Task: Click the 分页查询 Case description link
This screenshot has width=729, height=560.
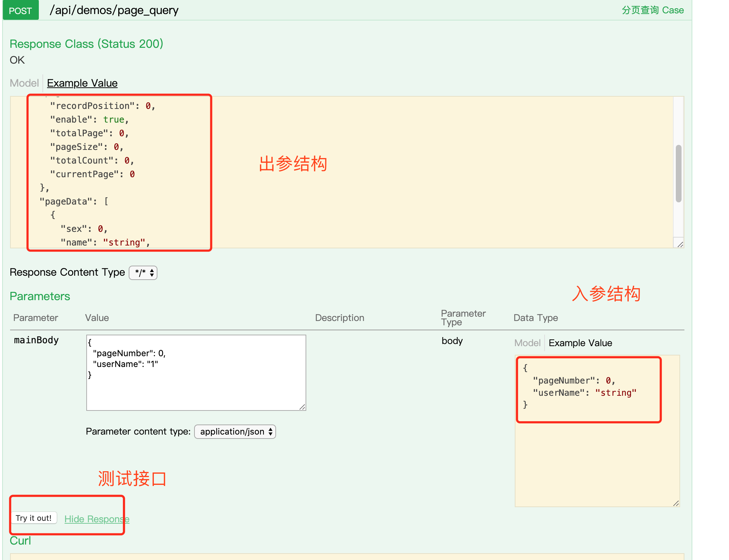Action: 653,10
